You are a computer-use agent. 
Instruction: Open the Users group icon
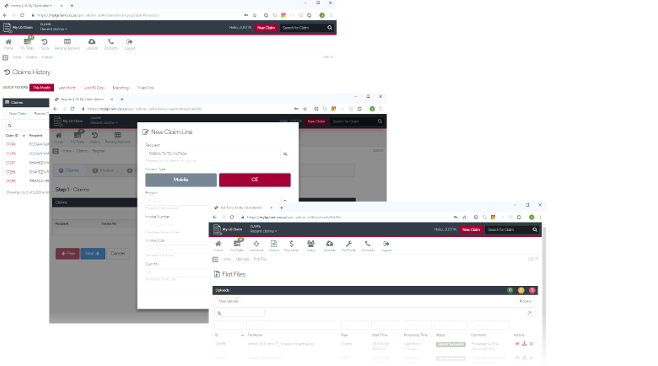point(311,246)
